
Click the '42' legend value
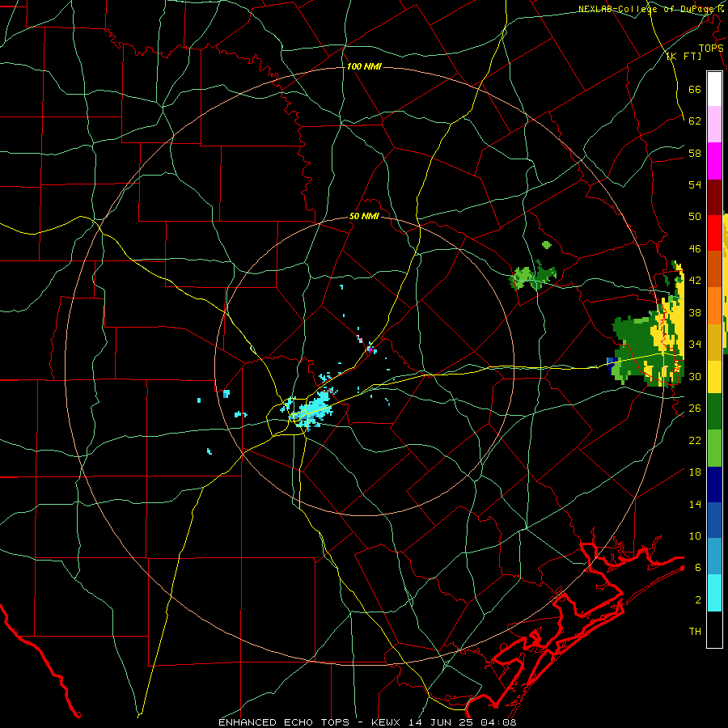coord(695,281)
